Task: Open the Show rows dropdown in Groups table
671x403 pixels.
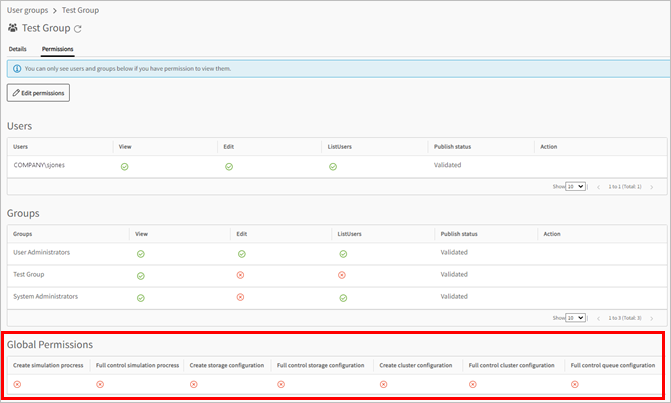Action: 575,318
